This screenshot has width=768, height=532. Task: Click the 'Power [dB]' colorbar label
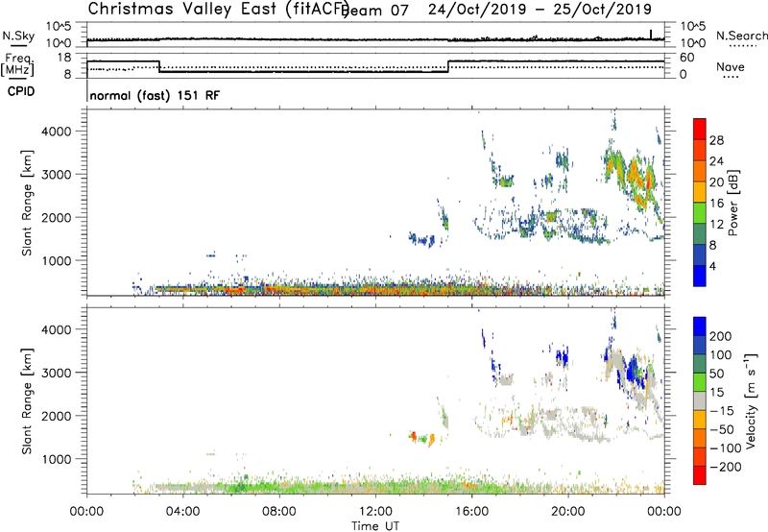733,203
